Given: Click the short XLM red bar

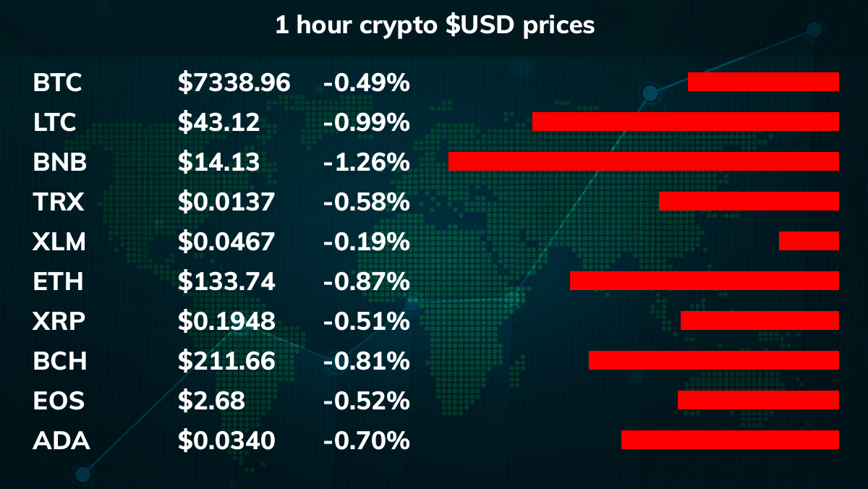Looking at the screenshot, I should 809,241.
